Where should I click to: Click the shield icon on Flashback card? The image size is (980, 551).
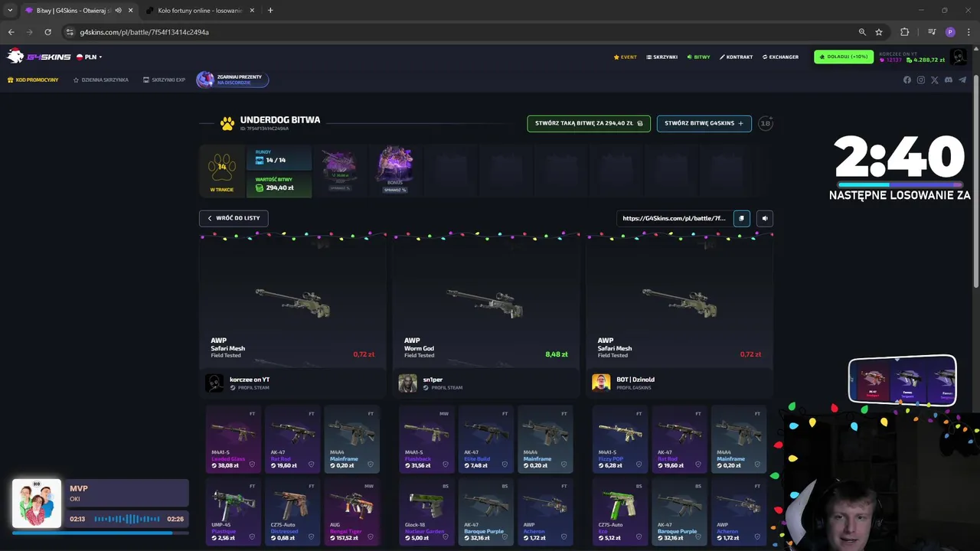pyautogui.click(x=445, y=465)
